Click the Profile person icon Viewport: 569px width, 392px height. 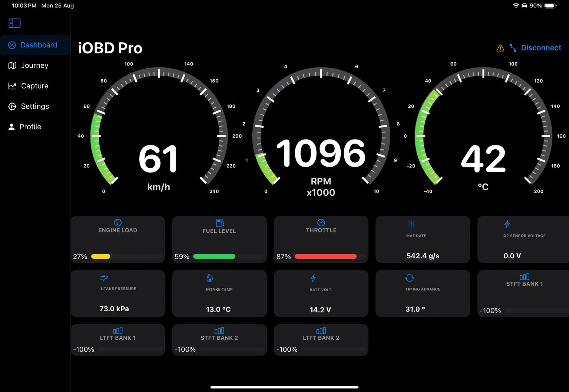[x=12, y=127]
